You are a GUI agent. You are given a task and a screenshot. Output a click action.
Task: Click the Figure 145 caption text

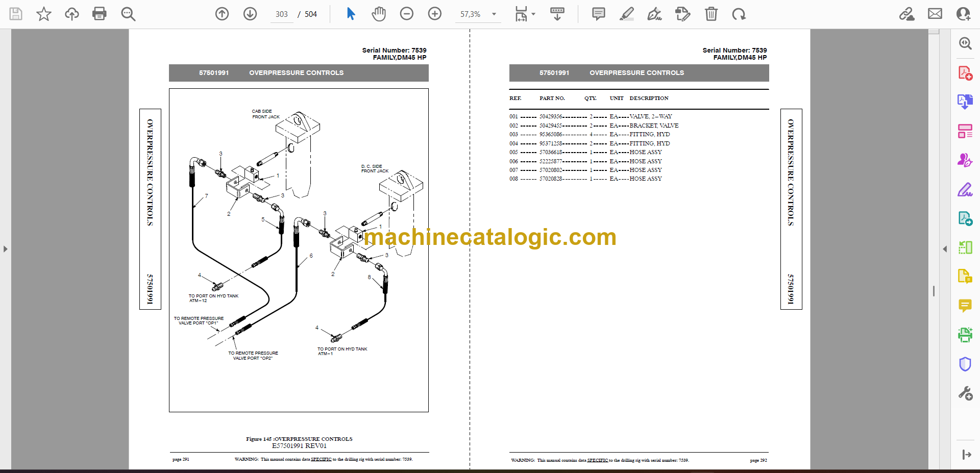click(x=299, y=439)
